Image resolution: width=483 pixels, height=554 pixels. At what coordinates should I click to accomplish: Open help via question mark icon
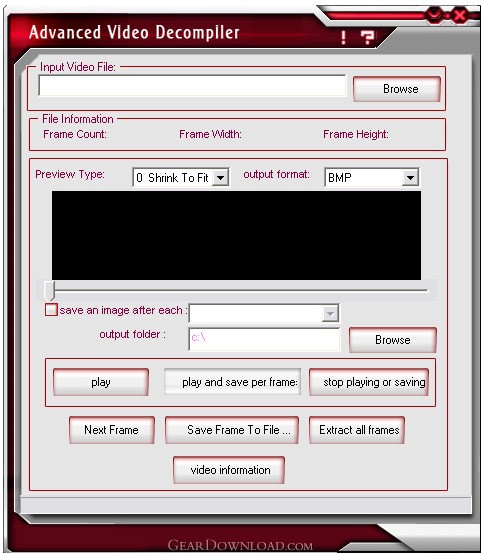click(367, 37)
